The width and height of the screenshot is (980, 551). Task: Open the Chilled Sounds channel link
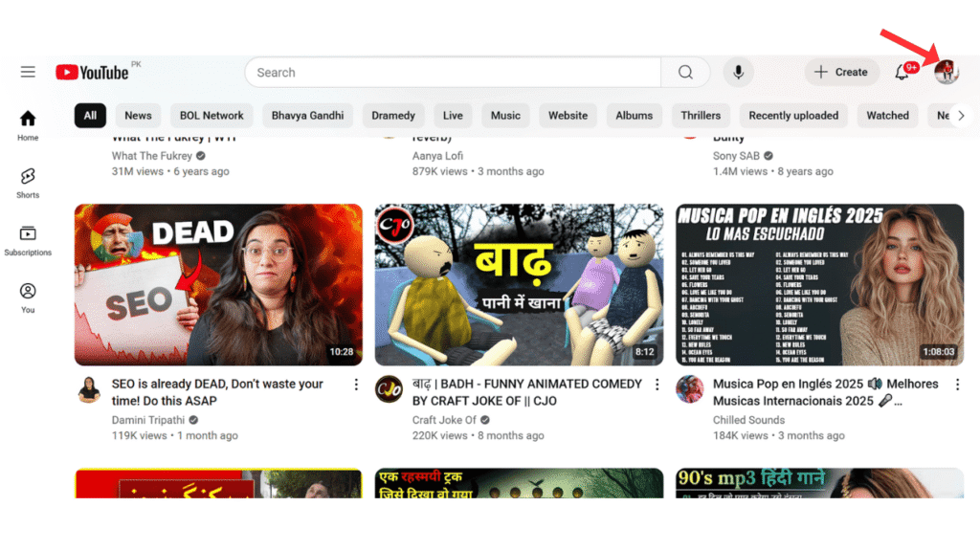(748, 420)
